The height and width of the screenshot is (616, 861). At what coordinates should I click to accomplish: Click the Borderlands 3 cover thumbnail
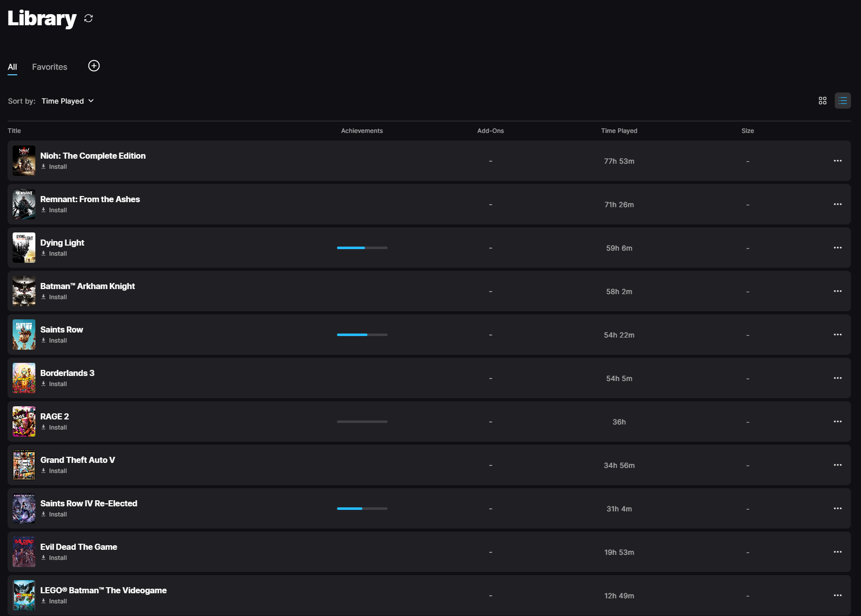click(24, 378)
